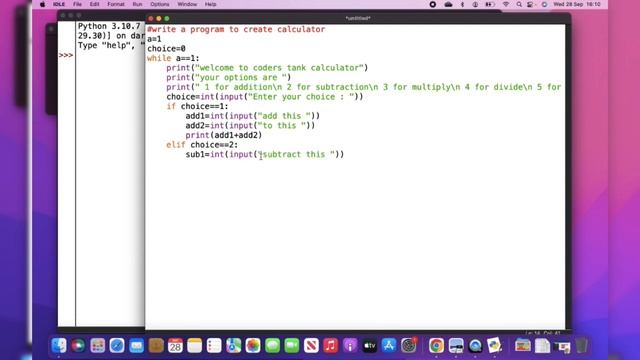Click 'Python 3.10.7' text in Shell window
This screenshot has height=360, width=640.
pyautogui.click(x=109, y=26)
